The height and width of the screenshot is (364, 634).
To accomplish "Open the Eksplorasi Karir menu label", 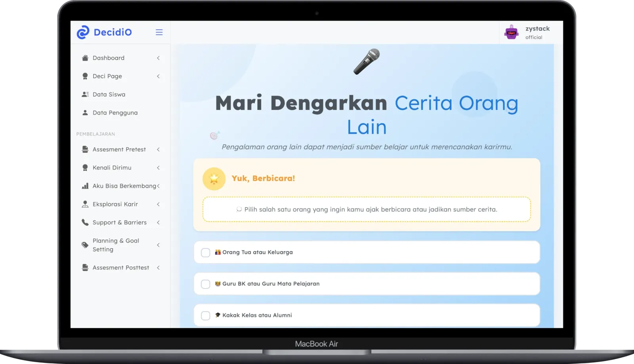I will [115, 204].
